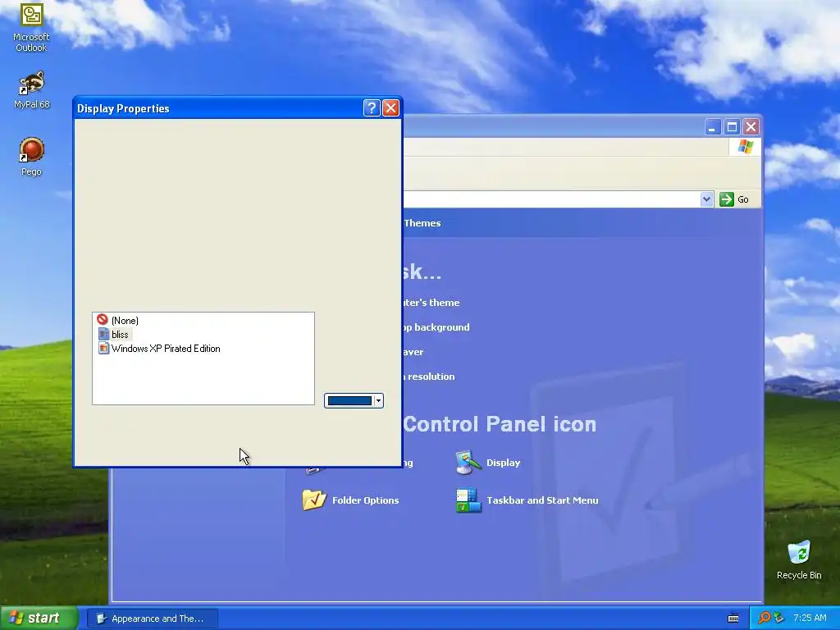
Task: Click the magnifier tray icon
Action: 764,619
